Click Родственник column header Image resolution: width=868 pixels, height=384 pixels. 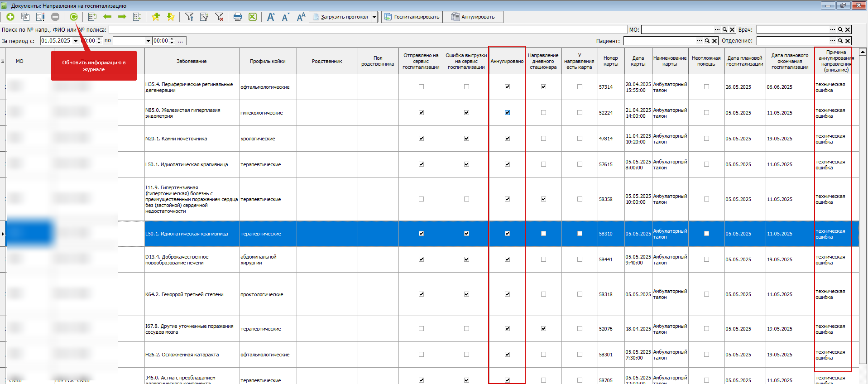(327, 61)
